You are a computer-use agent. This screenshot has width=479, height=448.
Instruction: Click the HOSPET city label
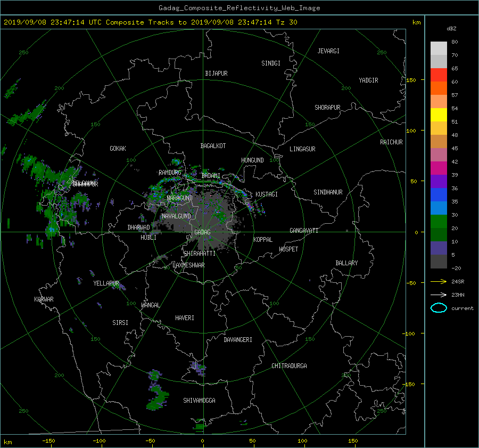pyautogui.click(x=288, y=249)
